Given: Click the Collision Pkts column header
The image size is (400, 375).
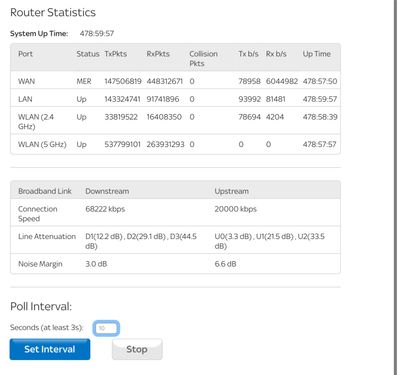Looking at the screenshot, I should pos(203,59).
